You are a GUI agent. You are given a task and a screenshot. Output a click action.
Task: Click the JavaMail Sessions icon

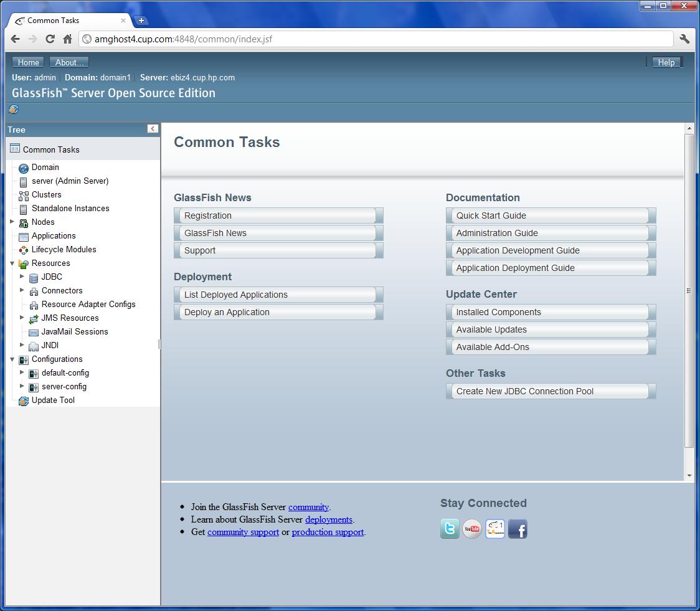tap(33, 331)
